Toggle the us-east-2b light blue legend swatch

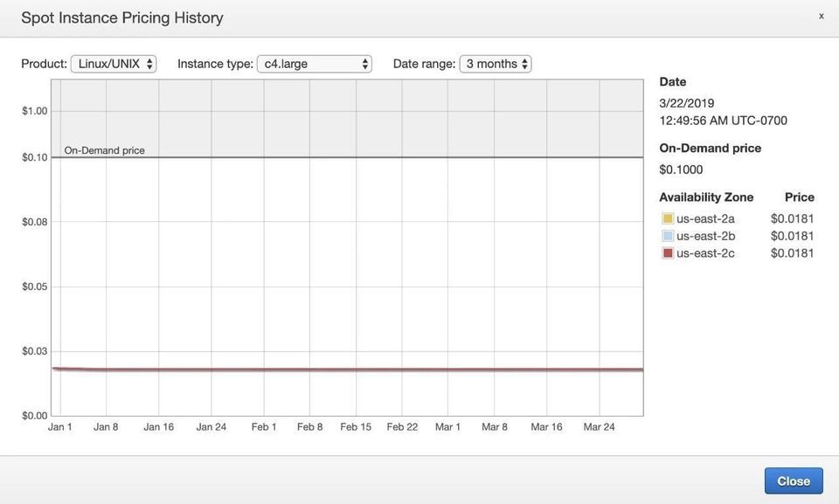pos(668,236)
